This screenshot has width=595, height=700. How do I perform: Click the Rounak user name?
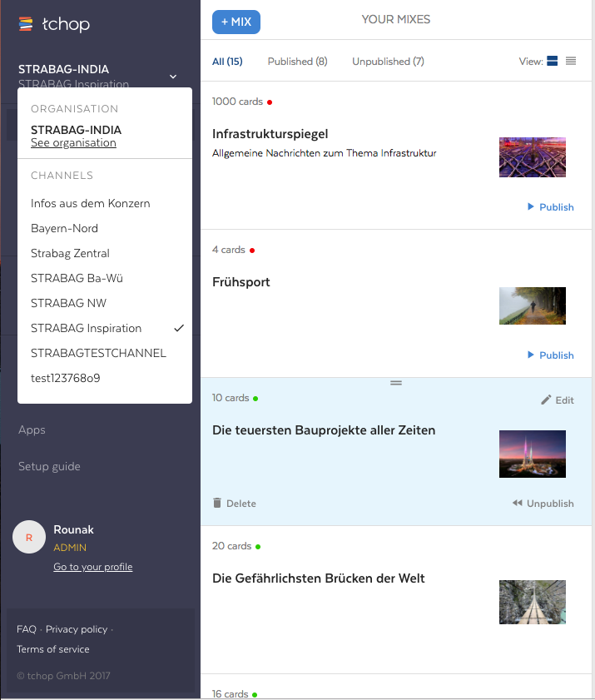click(74, 530)
